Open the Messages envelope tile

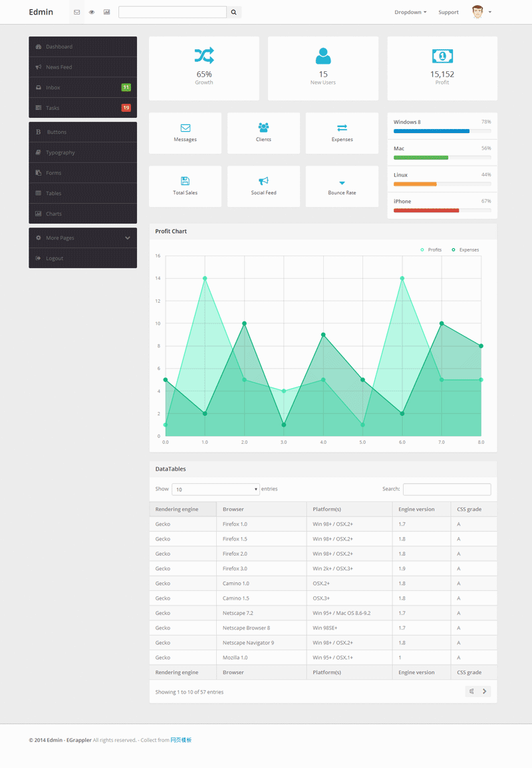pos(185,132)
